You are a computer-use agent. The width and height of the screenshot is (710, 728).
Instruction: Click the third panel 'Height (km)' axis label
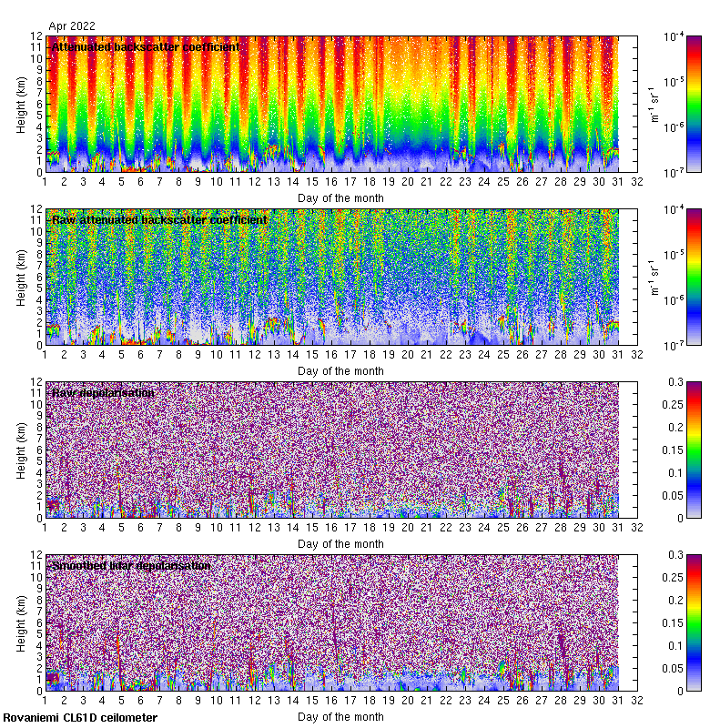point(21,450)
